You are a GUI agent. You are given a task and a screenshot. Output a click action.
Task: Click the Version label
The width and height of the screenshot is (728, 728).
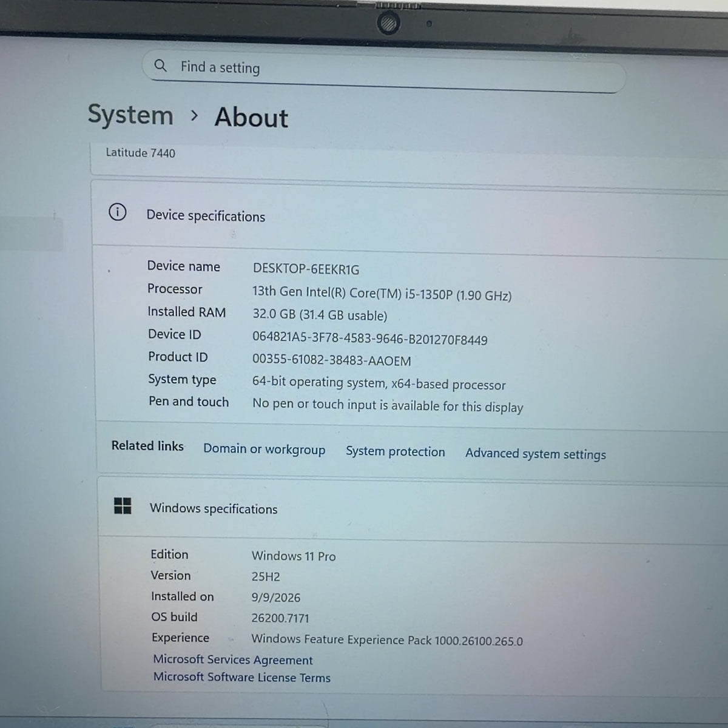coord(170,575)
